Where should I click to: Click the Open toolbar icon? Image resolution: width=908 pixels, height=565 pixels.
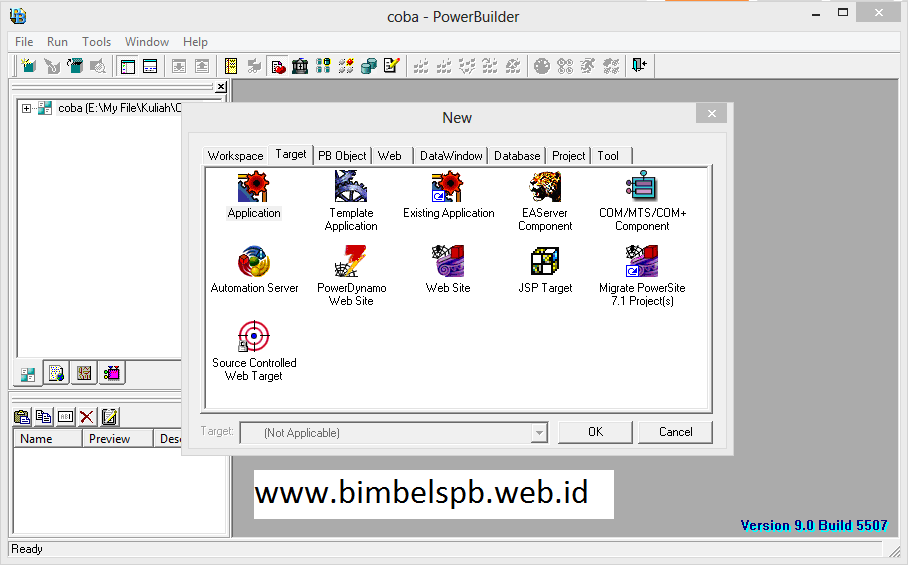[75, 66]
